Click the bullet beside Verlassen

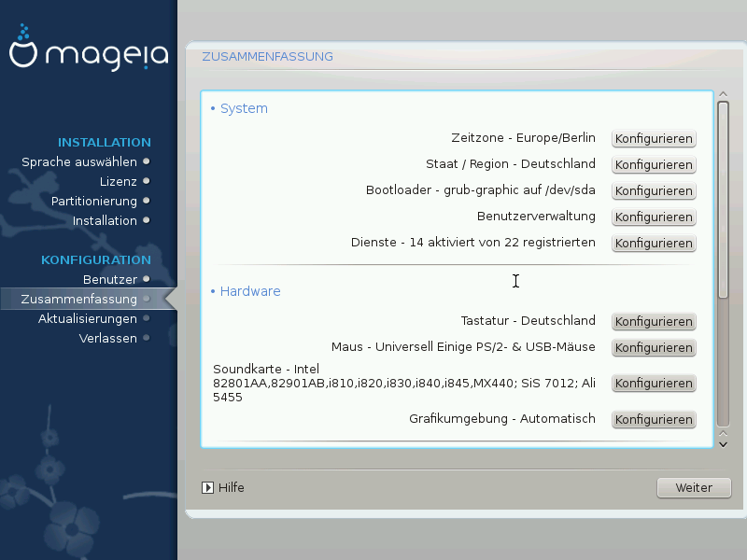(147, 338)
